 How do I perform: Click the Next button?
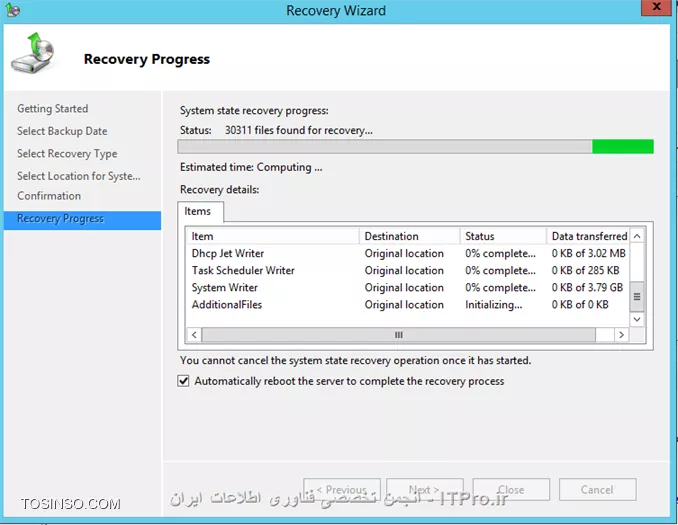pos(425,490)
